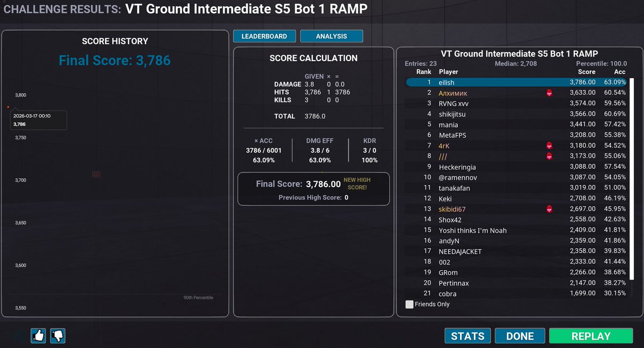Click the Median: 2,708 label
Viewport: 644px width, 348px height.
click(516, 64)
